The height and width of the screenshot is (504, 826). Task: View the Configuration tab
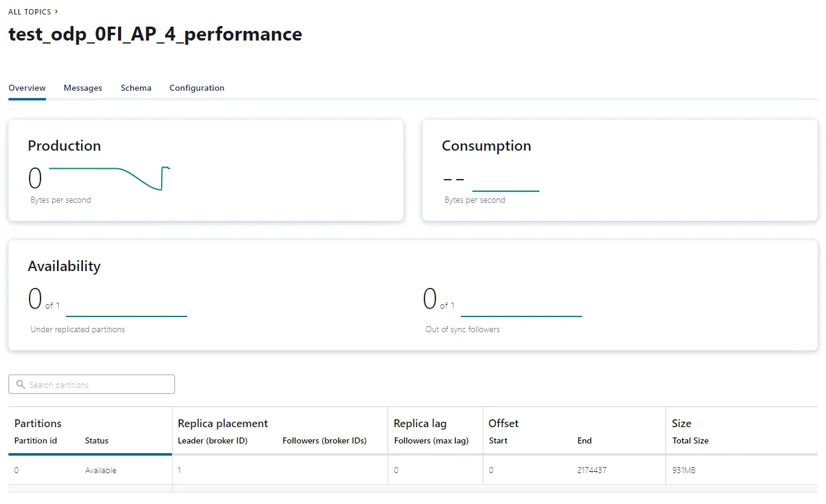196,88
